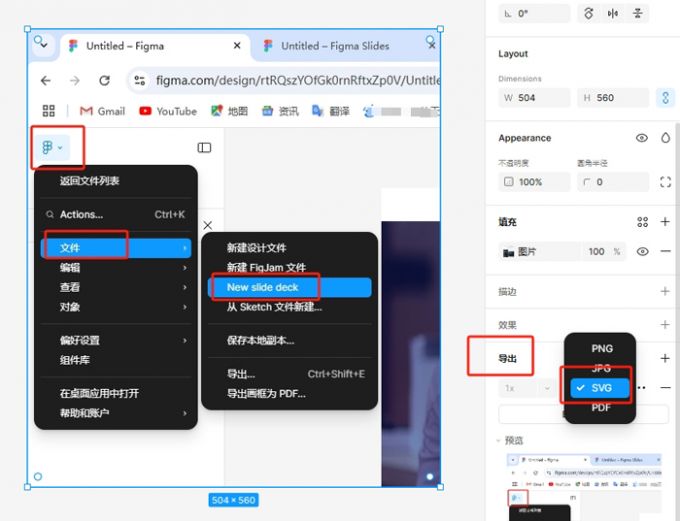Open individual corner radius icon
680x521 pixels.
tap(665, 182)
